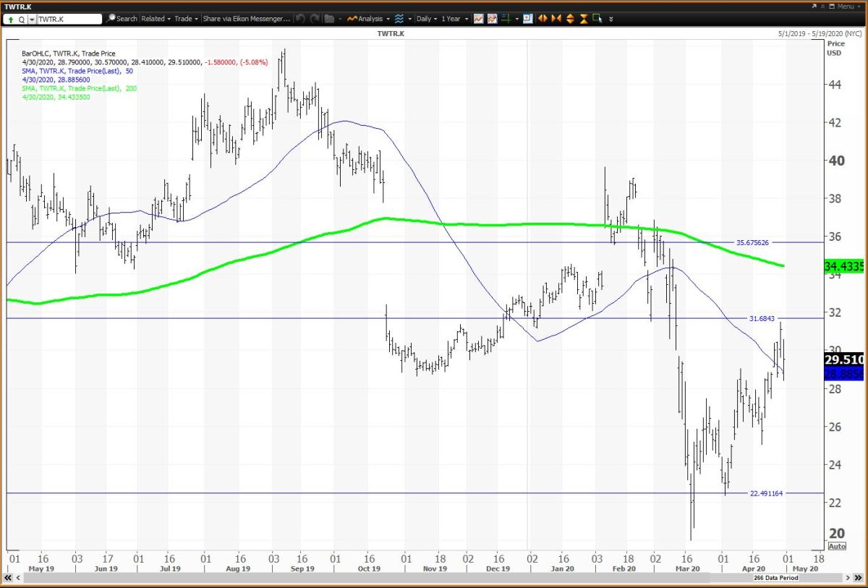Open the Daily interval dropdown
The height and width of the screenshot is (588, 868).
tap(426, 19)
